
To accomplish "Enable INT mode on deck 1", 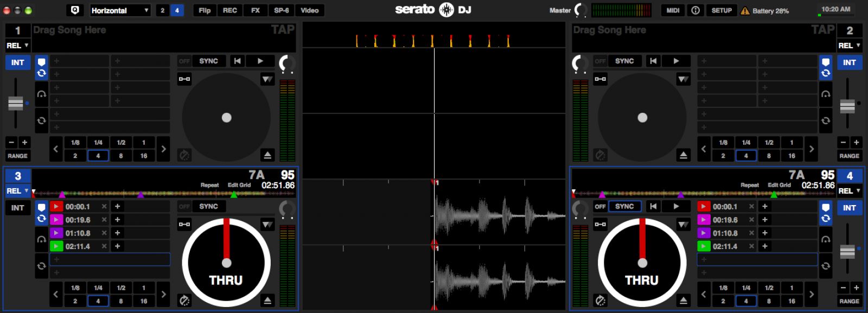I will [17, 62].
